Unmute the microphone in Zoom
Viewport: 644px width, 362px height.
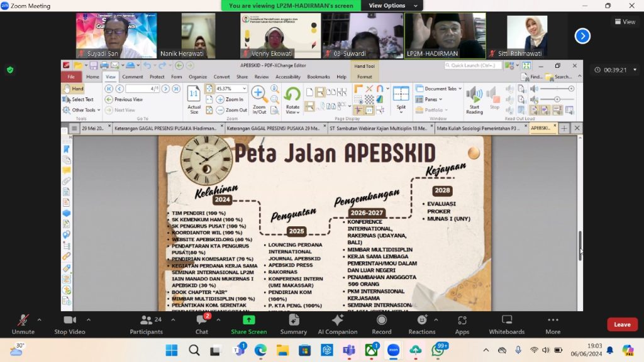(x=23, y=324)
